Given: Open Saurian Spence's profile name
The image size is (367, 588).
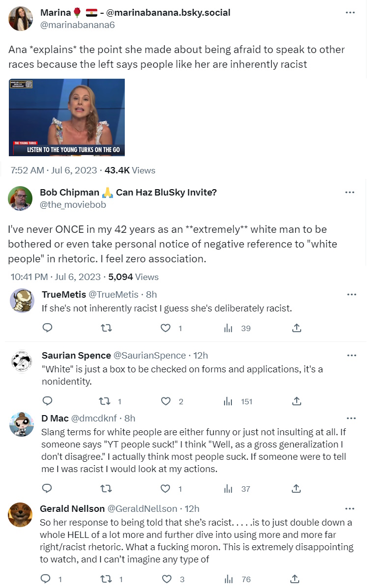Looking at the screenshot, I should pyautogui.click(x=76, y=355).
